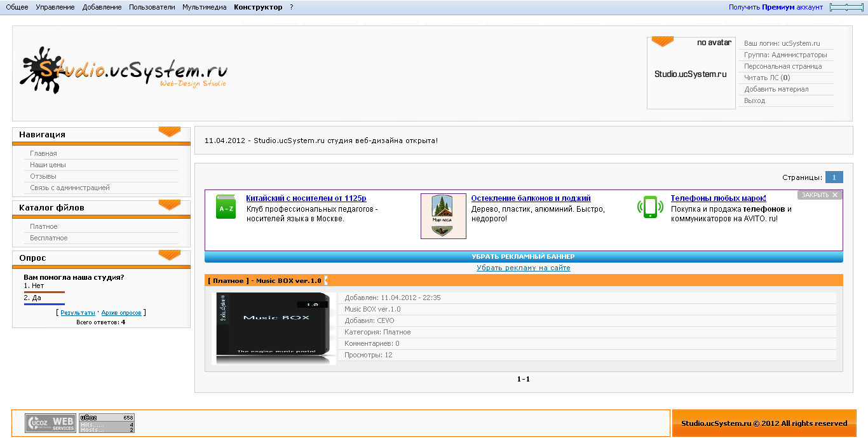
Task: Open the Управление admin menu
Action: 55,7
